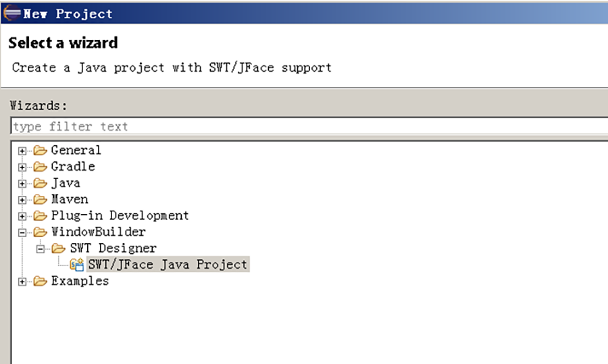The height and width of the screenshot is (364, 608).
Task: Click the SWT Designer folder icon
Action: click(59, 249)
